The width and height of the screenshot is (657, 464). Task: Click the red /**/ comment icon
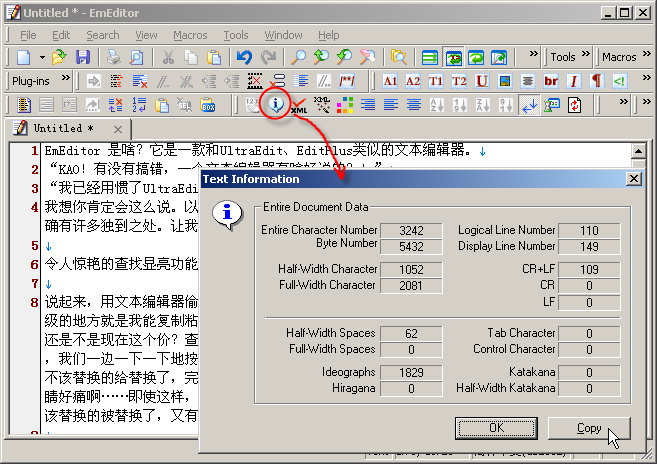[x=347, y=81]
